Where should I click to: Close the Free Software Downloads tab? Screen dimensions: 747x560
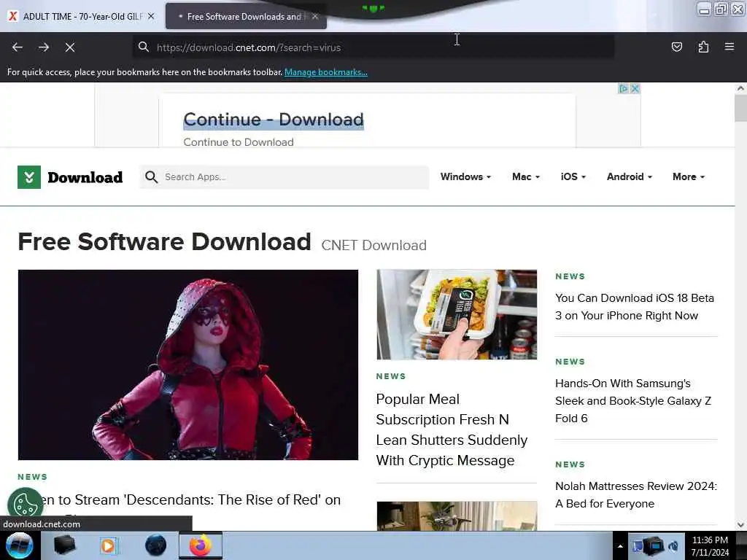point(315,16)
